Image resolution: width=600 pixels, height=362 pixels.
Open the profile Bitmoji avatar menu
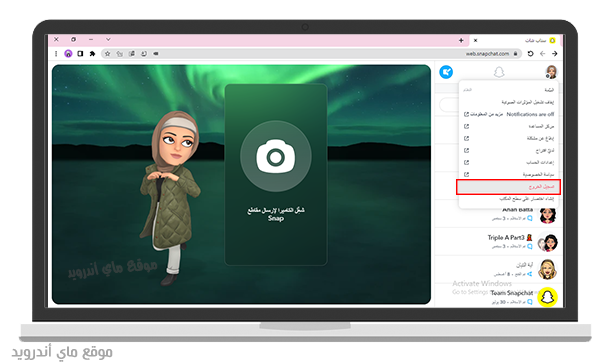551,72
